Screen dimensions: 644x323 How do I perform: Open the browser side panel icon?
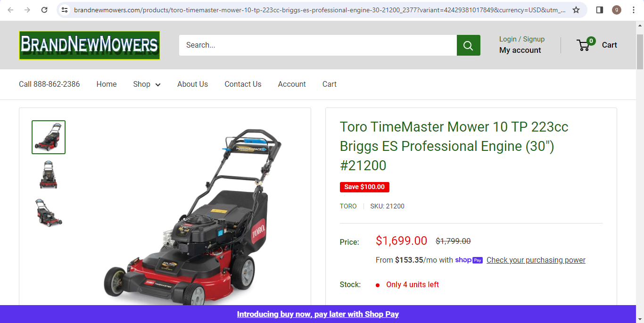coord(600,10)
